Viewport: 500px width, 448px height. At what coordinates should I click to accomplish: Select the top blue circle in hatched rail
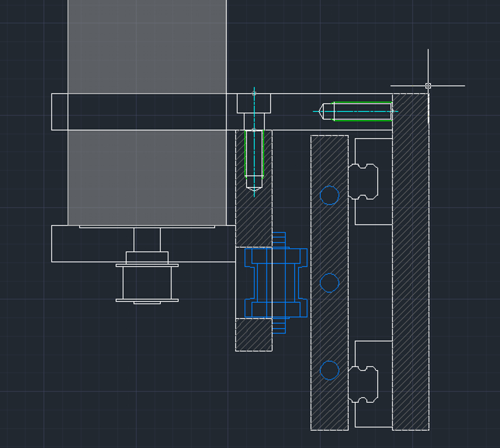(x=330, y=195)
